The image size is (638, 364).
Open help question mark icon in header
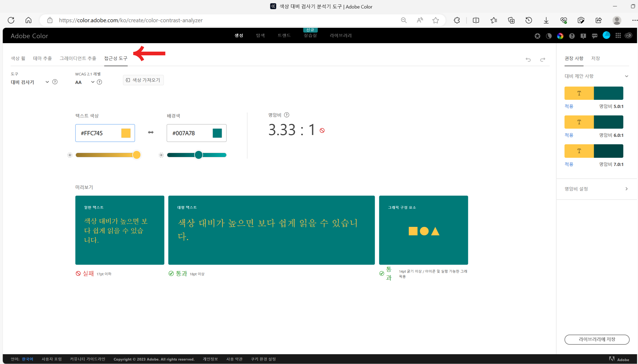(572, 36)
